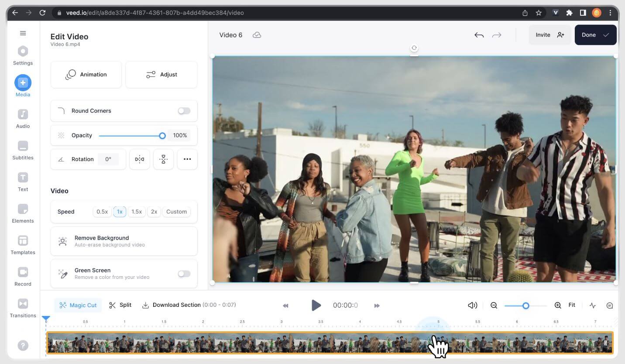Click the rotate handle above the video
625x364 pixels.
click(x=414, y=48)
